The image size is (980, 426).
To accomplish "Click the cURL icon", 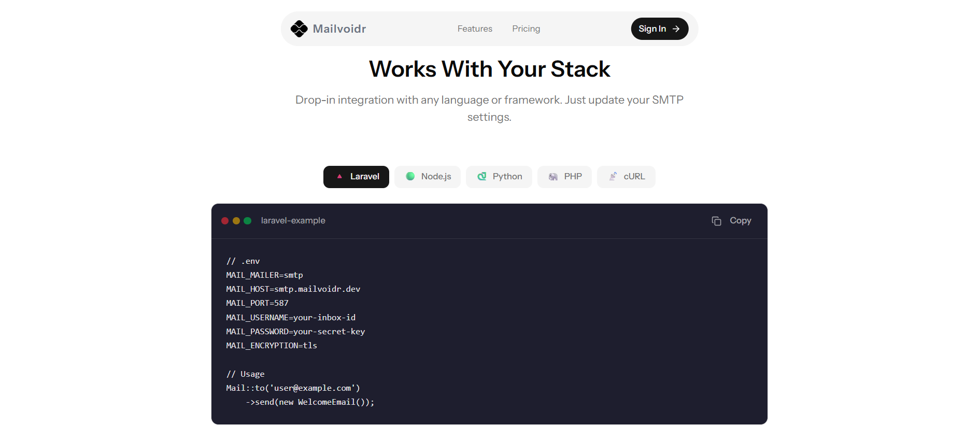I will point(613,176).
